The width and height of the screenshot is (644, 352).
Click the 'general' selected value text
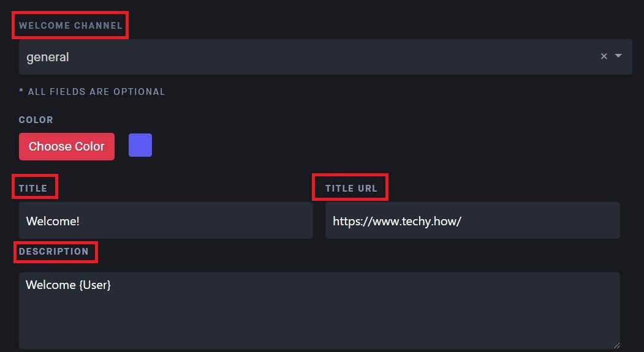[x=48, y=57]
